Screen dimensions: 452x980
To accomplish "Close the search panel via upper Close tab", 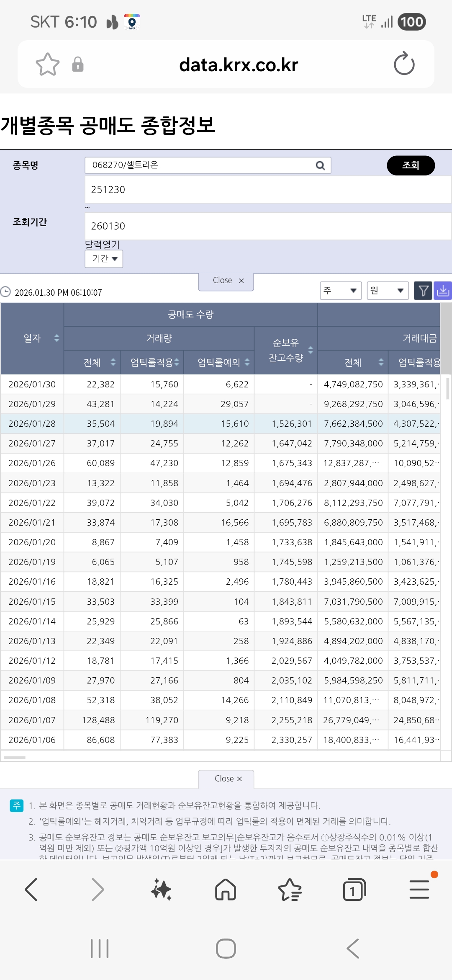I will 226,281.
